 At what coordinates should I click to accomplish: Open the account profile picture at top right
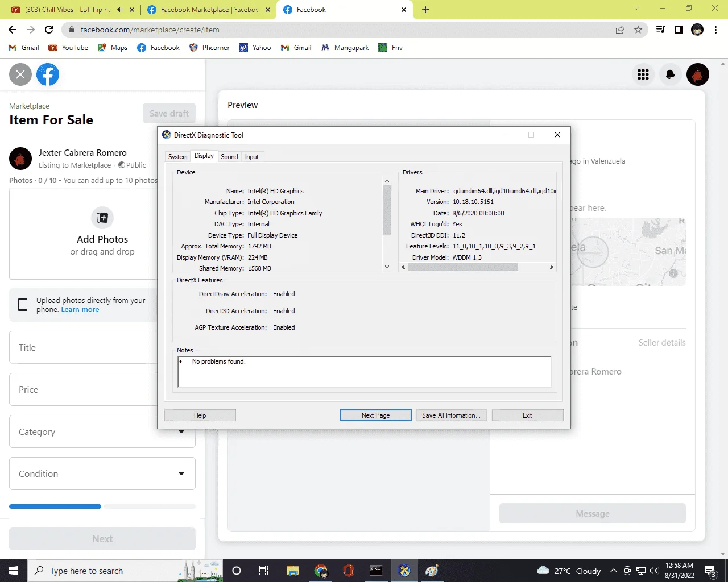pyautogui.click(x=698, y=74)
